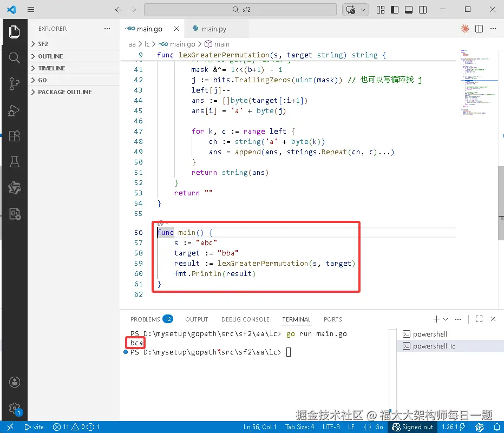
Task: Click Go version 1.26.1 status item
Action: click(x=453, y=427)
